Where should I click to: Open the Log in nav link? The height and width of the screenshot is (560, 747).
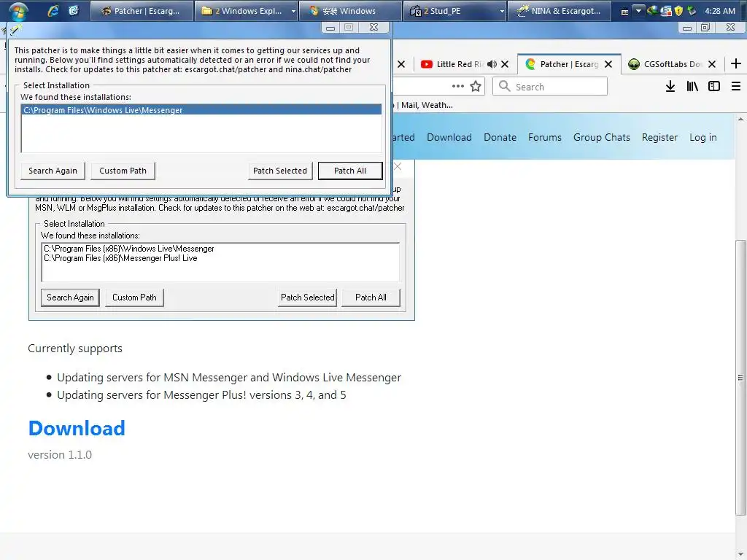703,137
